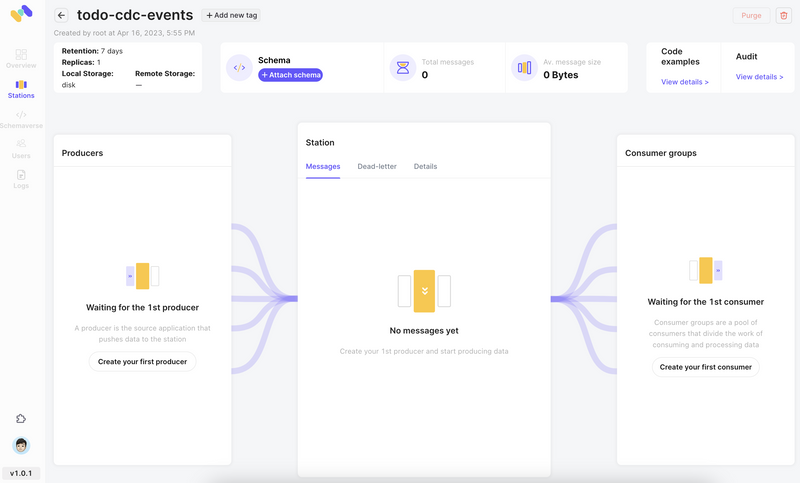This screenshot has width=800, height=483.
Task: Click the integrations puzzle icon
Action: point(21,419)
